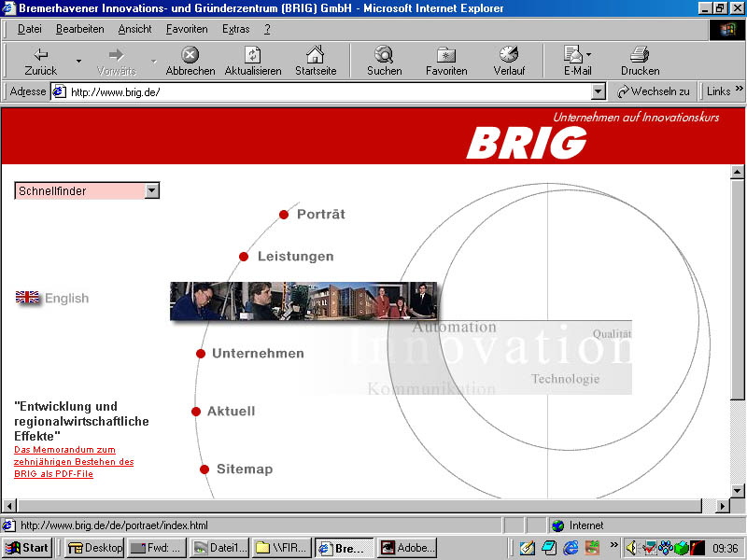The height and width of the screenshot is (560, 747).
Task: Open the Memorandum PDF-File link
Action: [74, 461]
